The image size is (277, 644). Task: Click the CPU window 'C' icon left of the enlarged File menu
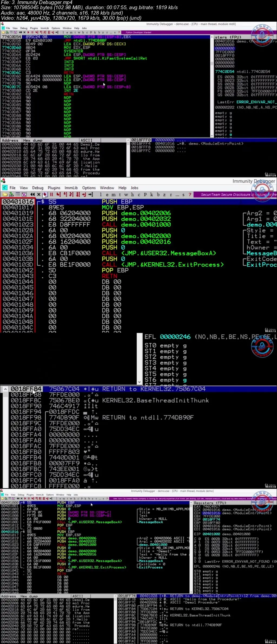click(x=5, y=188)
